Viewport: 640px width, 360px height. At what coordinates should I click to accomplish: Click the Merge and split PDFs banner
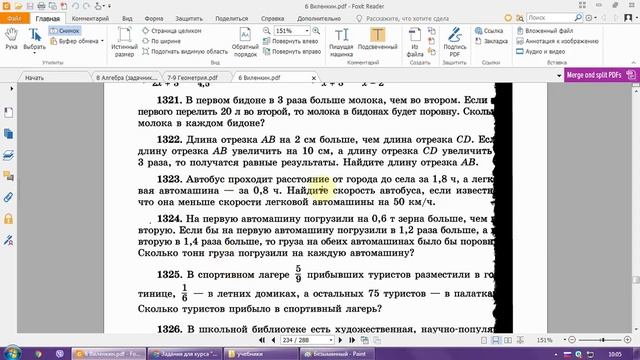point(601,75)
